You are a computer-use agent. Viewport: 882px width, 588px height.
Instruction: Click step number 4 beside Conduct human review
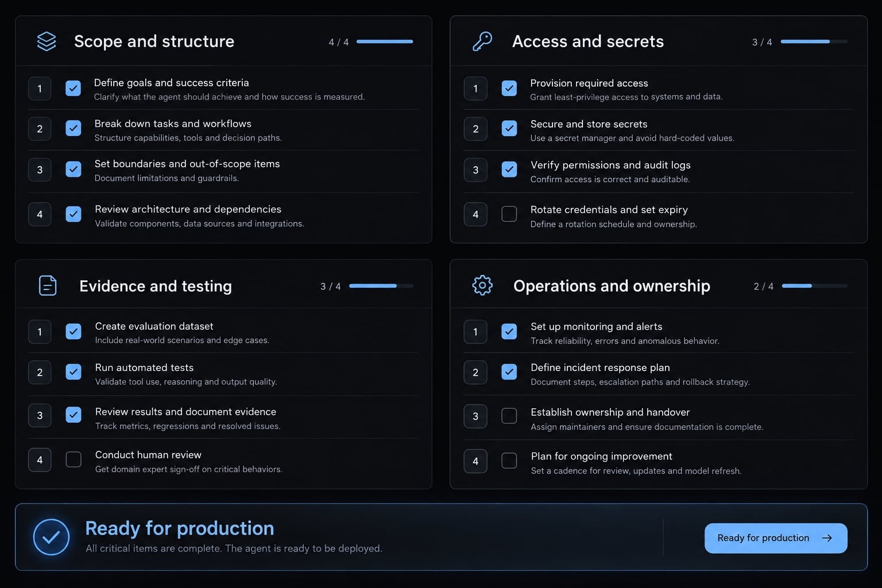pos(40,459)
